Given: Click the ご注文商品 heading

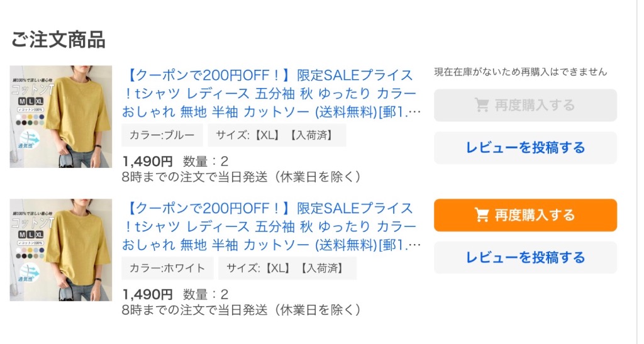Looking at the screenshot, I should [x=58, y=40].
